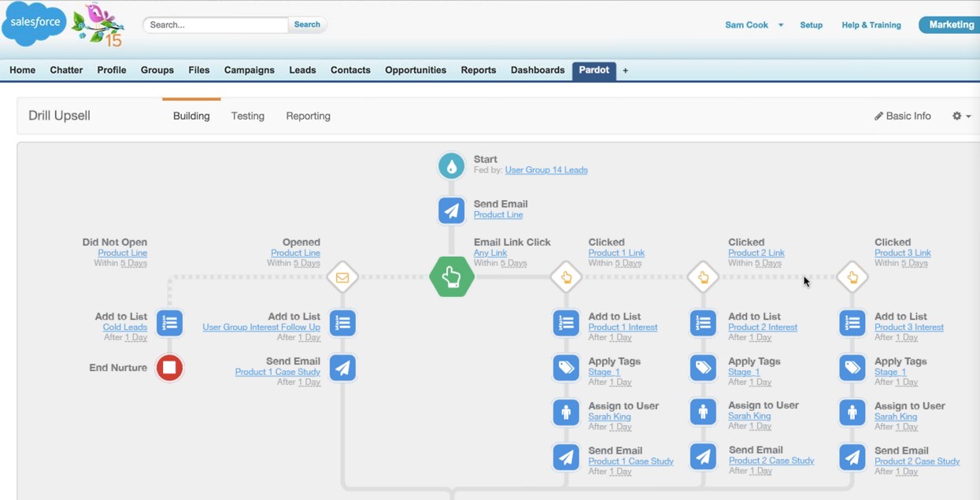Click the Drill Upsell program title
Screen dimensions: 980x500
(x=59, y=116)
